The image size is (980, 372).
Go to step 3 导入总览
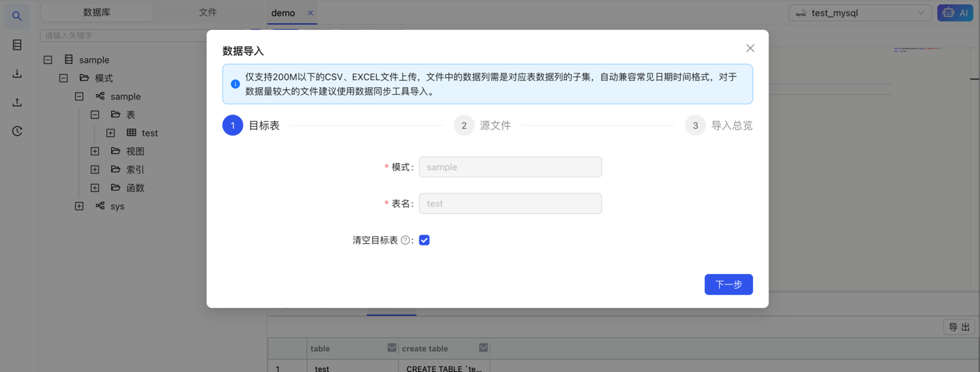[x=719, y=125]
